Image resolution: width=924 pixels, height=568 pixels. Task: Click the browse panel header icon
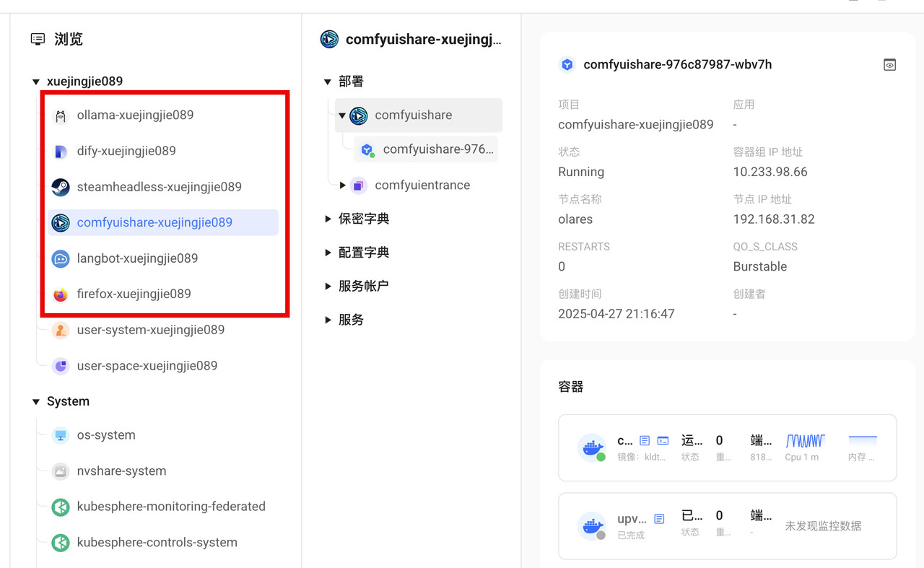click(38, 39)
